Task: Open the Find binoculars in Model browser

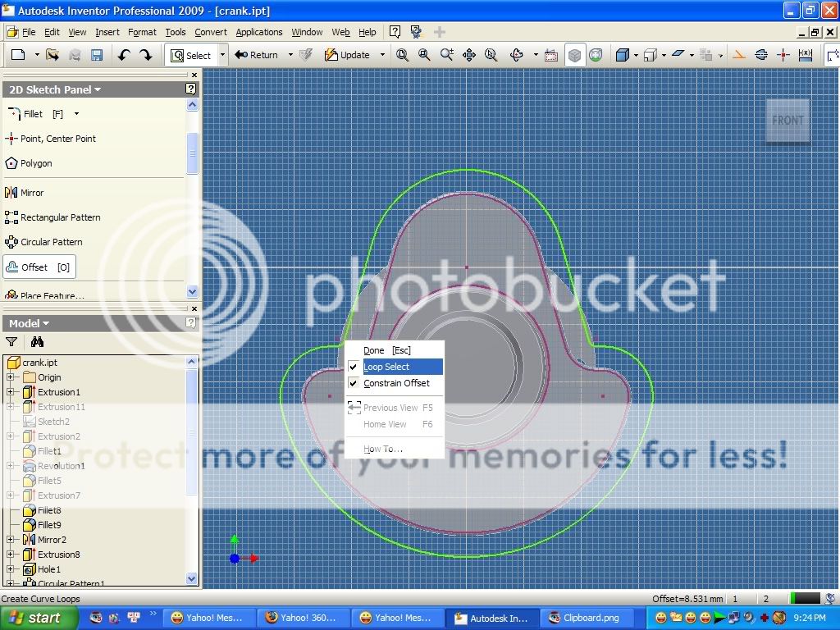Action: pyautogui.click(x=37, y=342)
